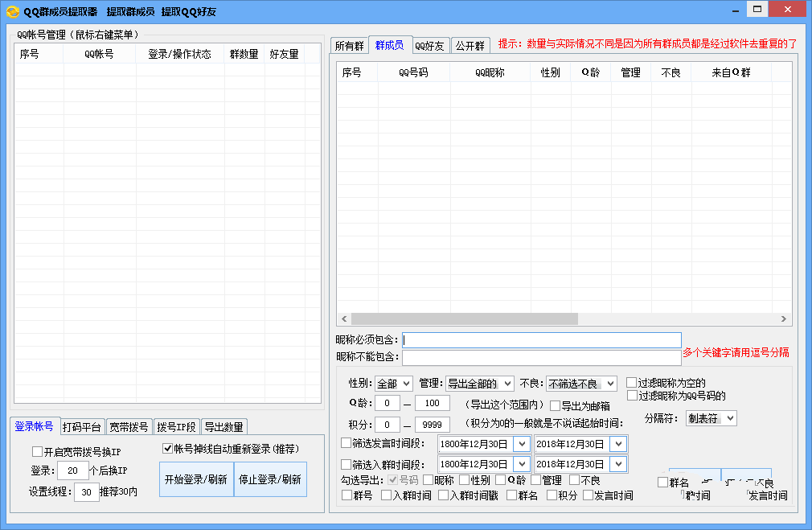812x530 pixels.
Task: Click the QQ昵称 column header
Action: [x=490, y=72]
